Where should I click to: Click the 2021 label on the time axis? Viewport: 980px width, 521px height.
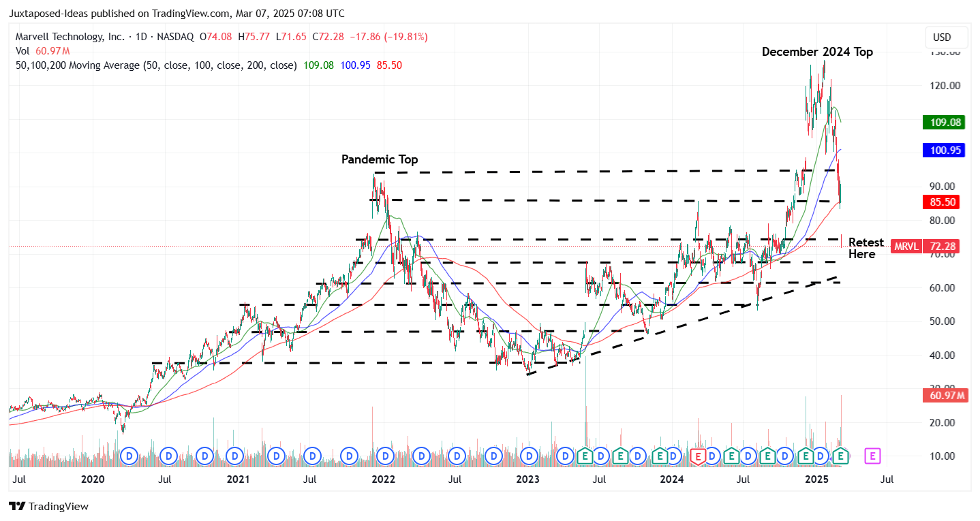238,479
